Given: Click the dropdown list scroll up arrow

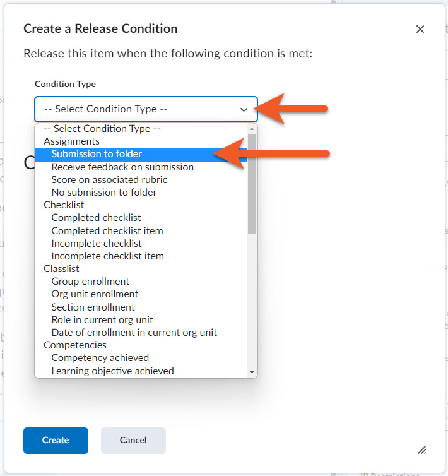Looking at the screenshot, I should pos(252,129).
